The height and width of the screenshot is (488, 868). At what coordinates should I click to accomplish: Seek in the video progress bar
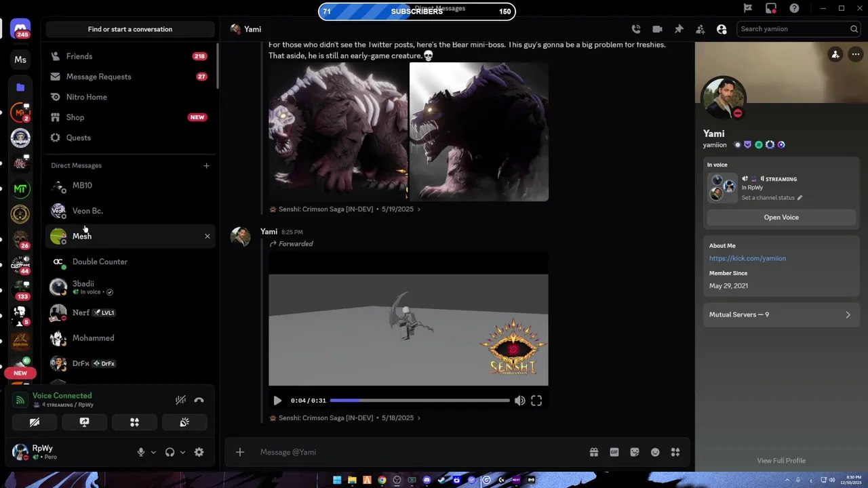pos(420,401)
